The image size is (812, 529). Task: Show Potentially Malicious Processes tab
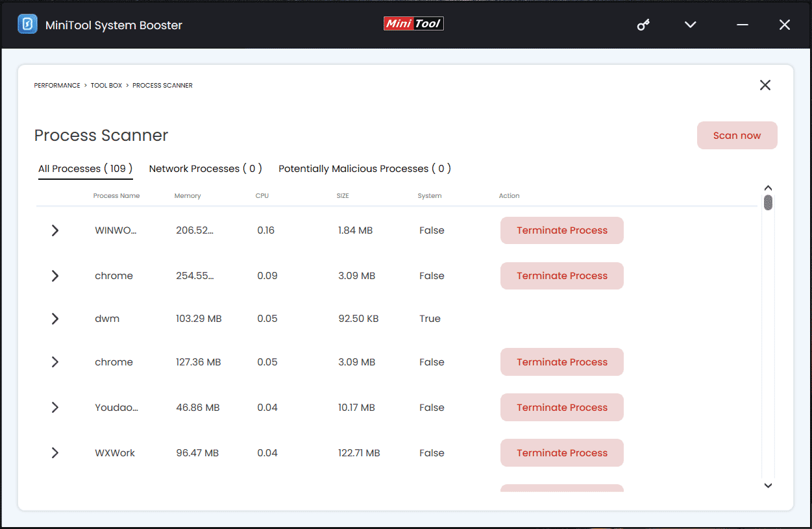coord(365,169)
